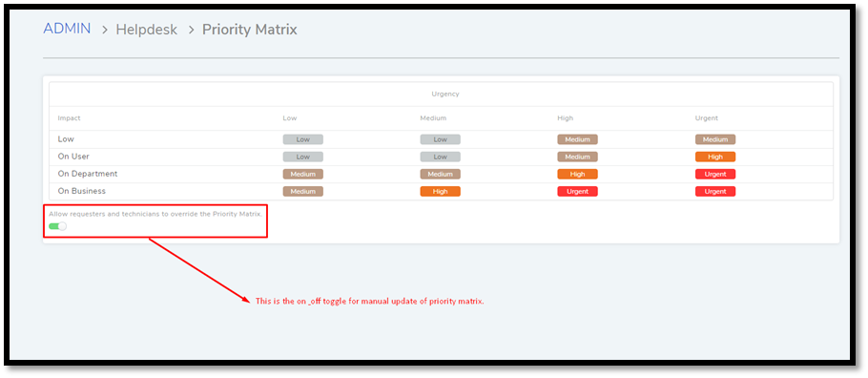
Task: Toggle the override Priority Matrix switch
Action: (57, 226)
